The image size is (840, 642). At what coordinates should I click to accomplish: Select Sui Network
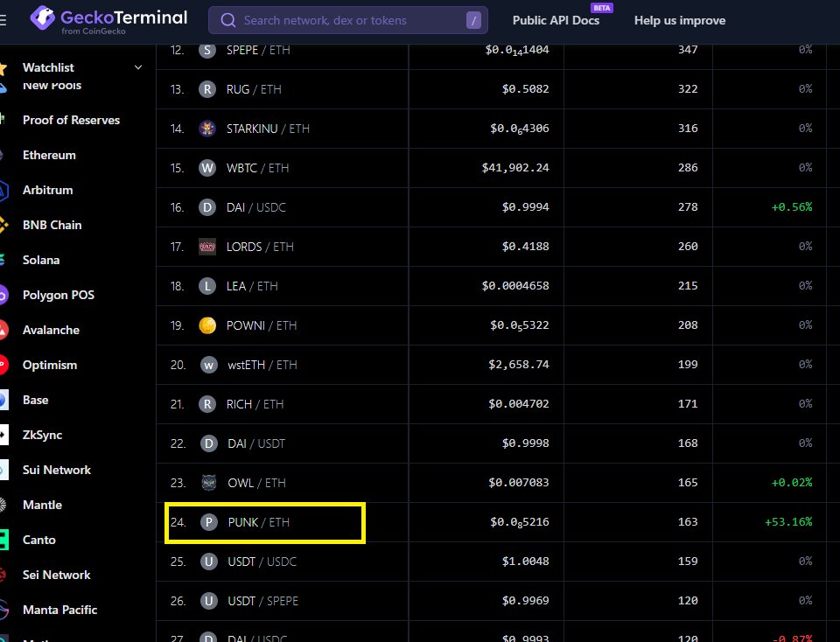[57, 470]
